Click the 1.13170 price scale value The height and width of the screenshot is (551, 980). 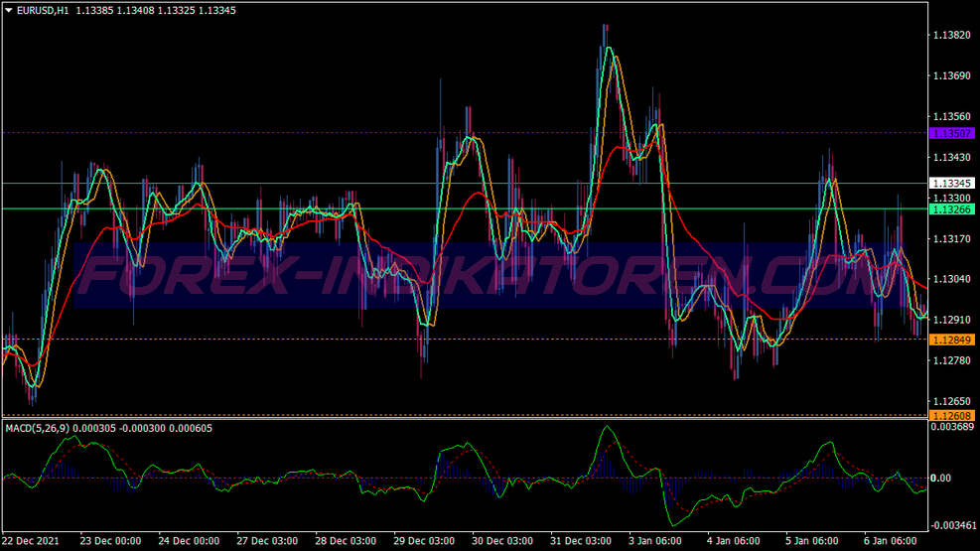coord(952,238)
